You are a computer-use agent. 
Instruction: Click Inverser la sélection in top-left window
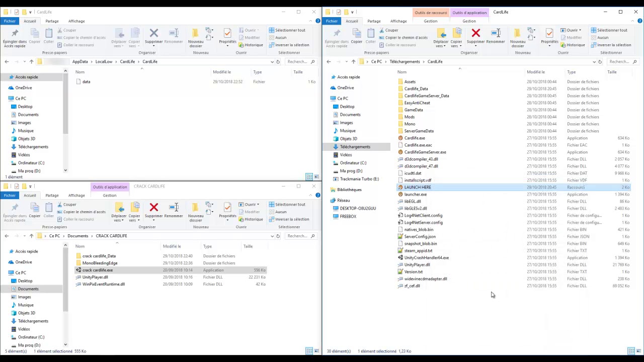(x=289, y=45)
